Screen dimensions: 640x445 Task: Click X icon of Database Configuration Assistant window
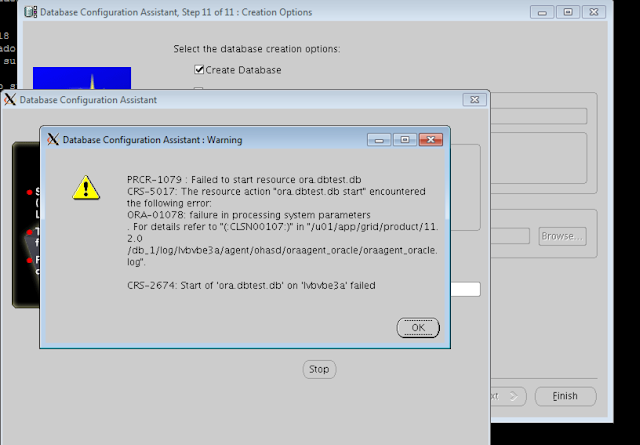pyautogui.click(x=10, y=100)
